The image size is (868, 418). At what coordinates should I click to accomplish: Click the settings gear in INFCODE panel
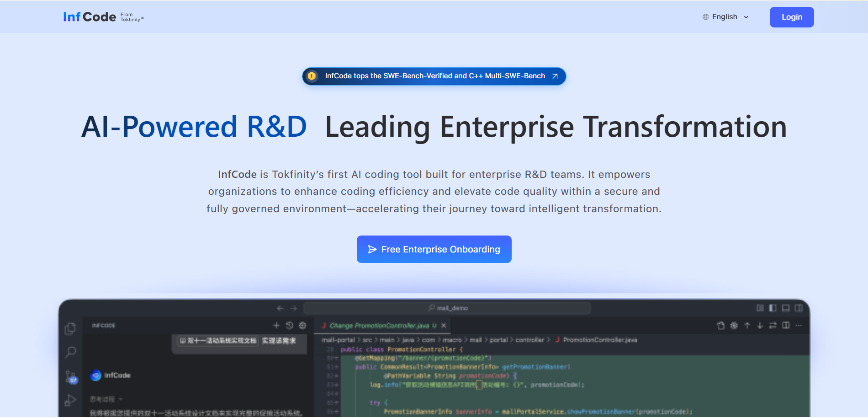[x=302, y=325]
